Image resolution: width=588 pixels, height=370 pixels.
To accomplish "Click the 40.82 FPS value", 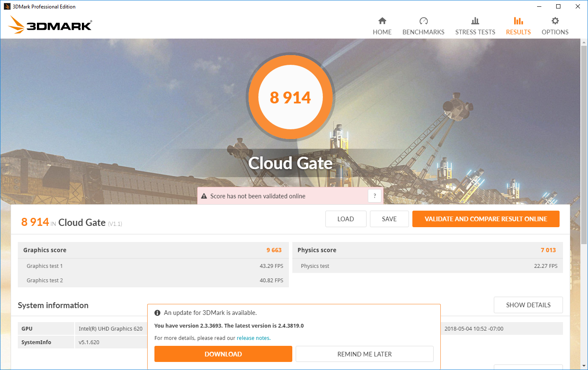I will [272, 280].
